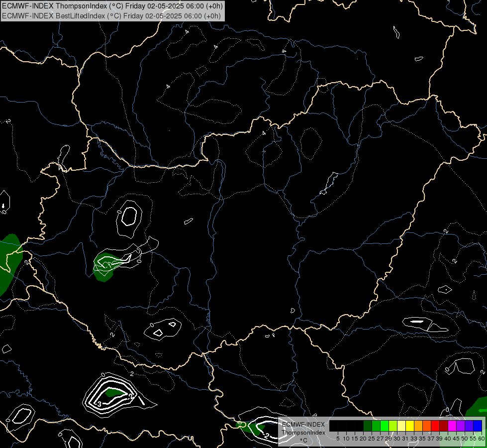Select the lime 29-30 legend swatch
Image resolution: width=487 pixels, height=448 pixels.
tap(393, 426)
